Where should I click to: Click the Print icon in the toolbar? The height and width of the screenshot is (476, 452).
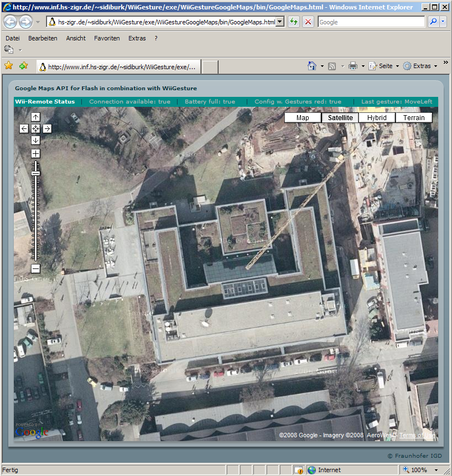352,65
